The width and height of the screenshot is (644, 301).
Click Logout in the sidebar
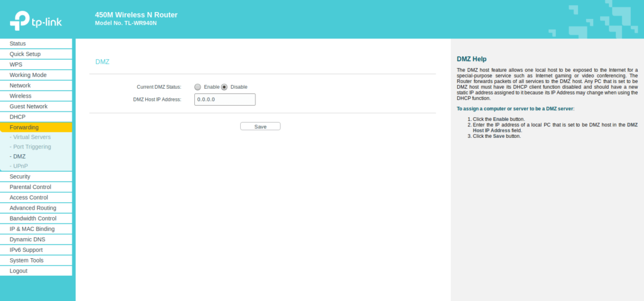[x=18, y=271]
